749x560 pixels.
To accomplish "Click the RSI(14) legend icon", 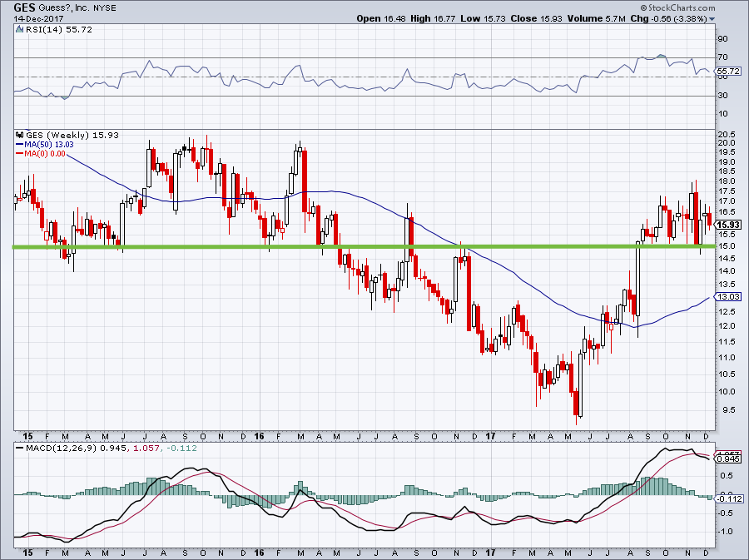I will pyautogui.click(x=19, y=30).
